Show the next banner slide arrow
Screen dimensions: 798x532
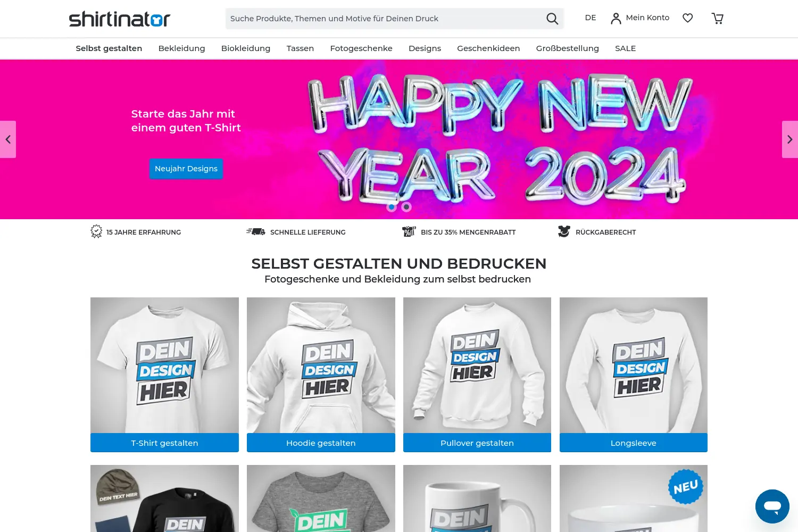pyautogui.click(x=790, y=139)
